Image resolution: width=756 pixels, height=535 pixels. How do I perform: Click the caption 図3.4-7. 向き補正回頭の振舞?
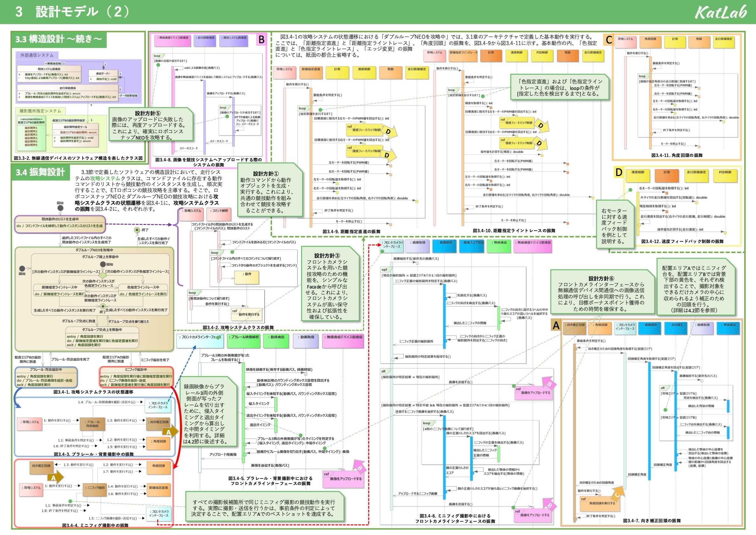click(651, 520)
